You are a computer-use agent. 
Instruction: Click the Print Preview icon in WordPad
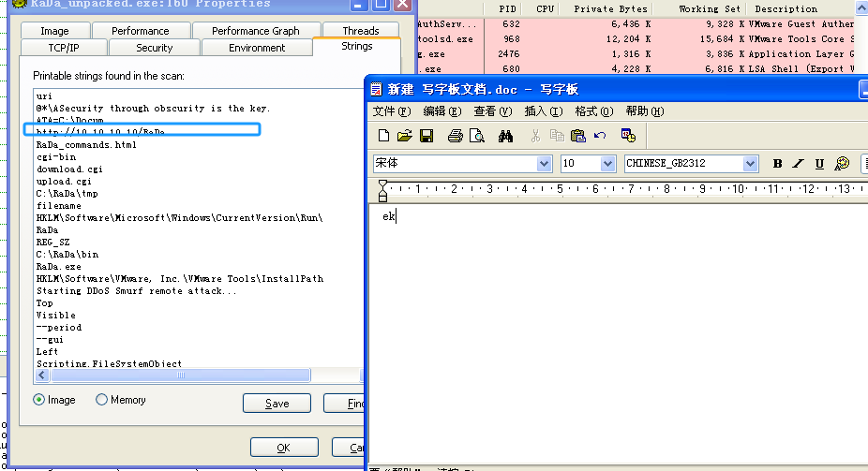tap(476, 136)
